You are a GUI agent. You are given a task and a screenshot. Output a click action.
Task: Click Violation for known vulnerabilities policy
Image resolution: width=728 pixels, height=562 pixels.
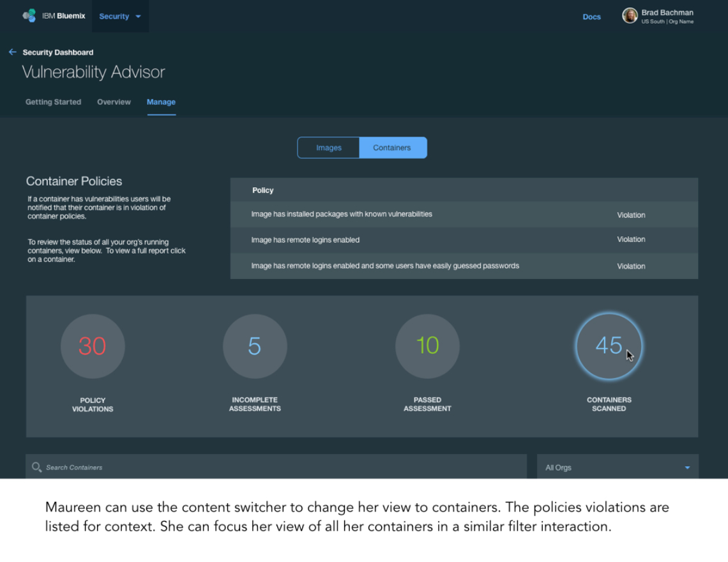tap(631, 215)
